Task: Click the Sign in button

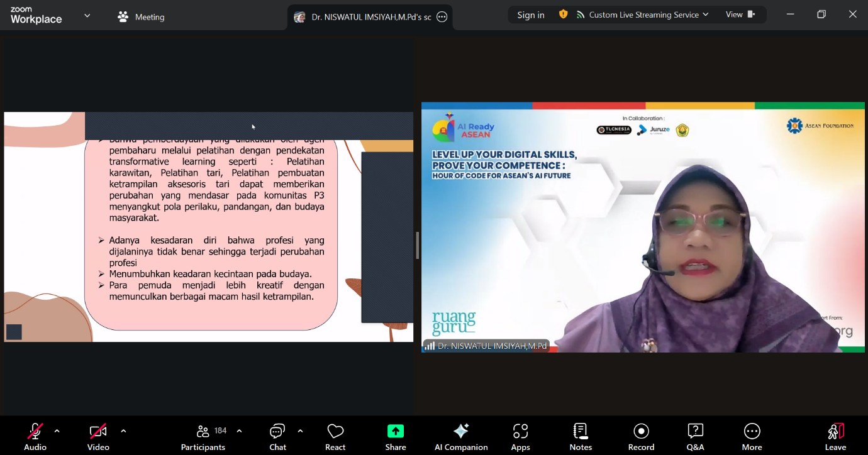Action: click(x=530, y=15)
